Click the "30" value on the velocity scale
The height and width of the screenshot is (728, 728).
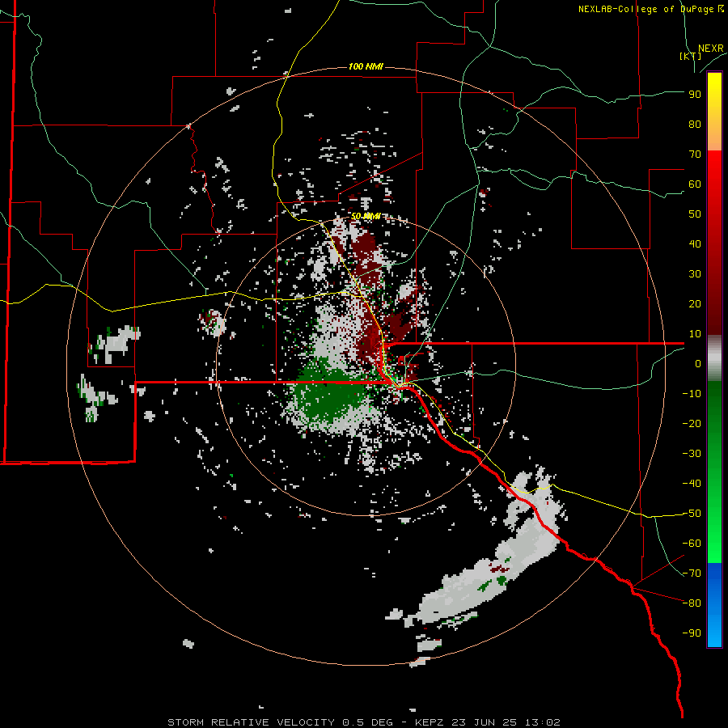coord(695,274)
